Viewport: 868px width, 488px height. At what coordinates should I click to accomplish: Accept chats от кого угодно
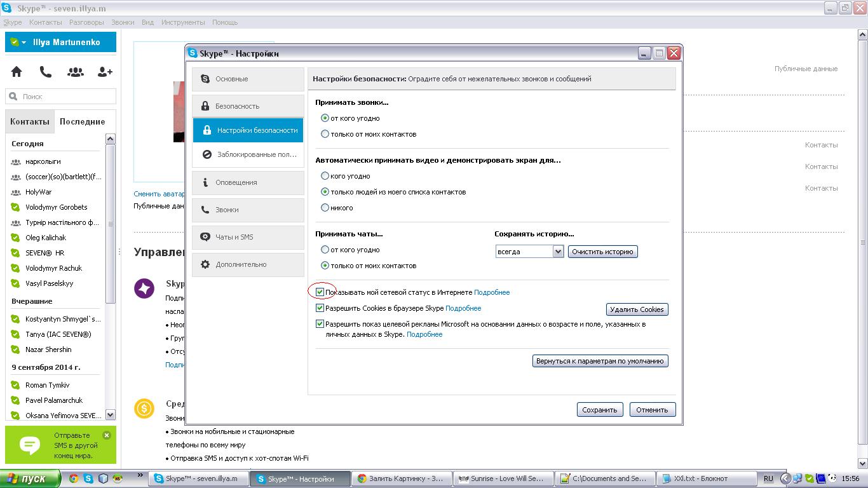[x=325, y=250]
